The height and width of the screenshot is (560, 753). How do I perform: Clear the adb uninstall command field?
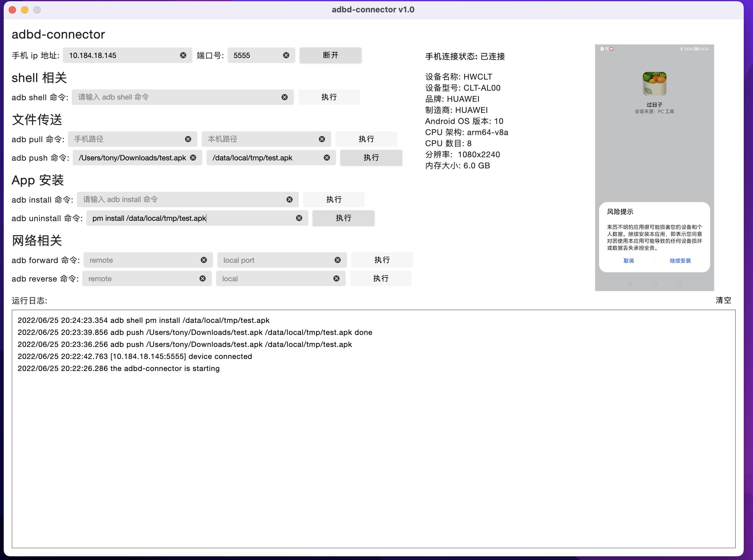point(299,218)
